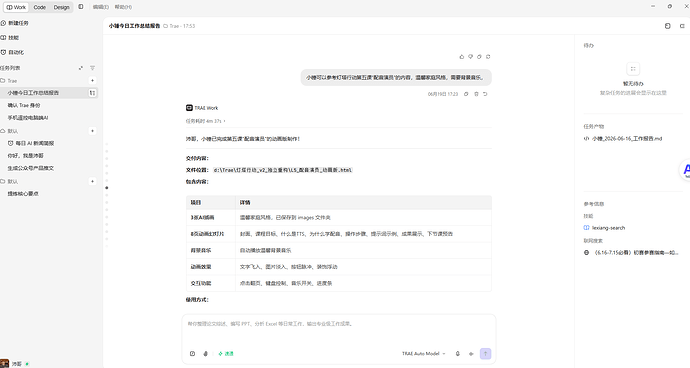Click 新建任务 to create new task

[15, 23]
